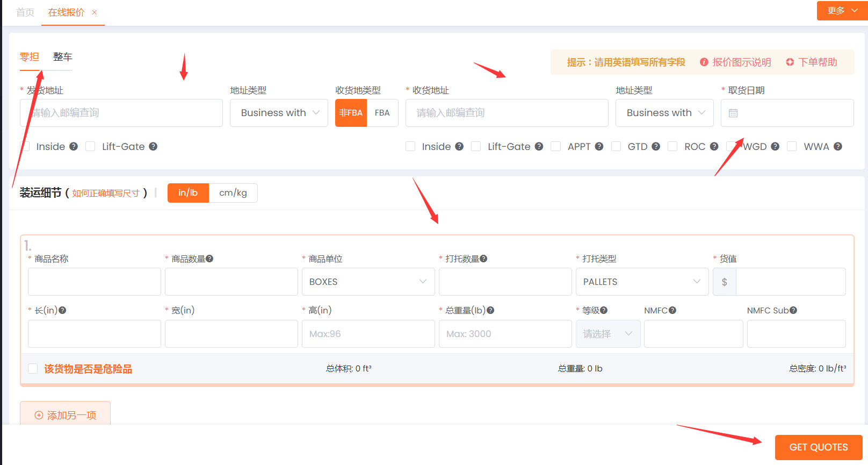The width and height of the screenshot is (868, 465).
Task: Close the 在线报价 tab with X
Action: tap(95, 12)
